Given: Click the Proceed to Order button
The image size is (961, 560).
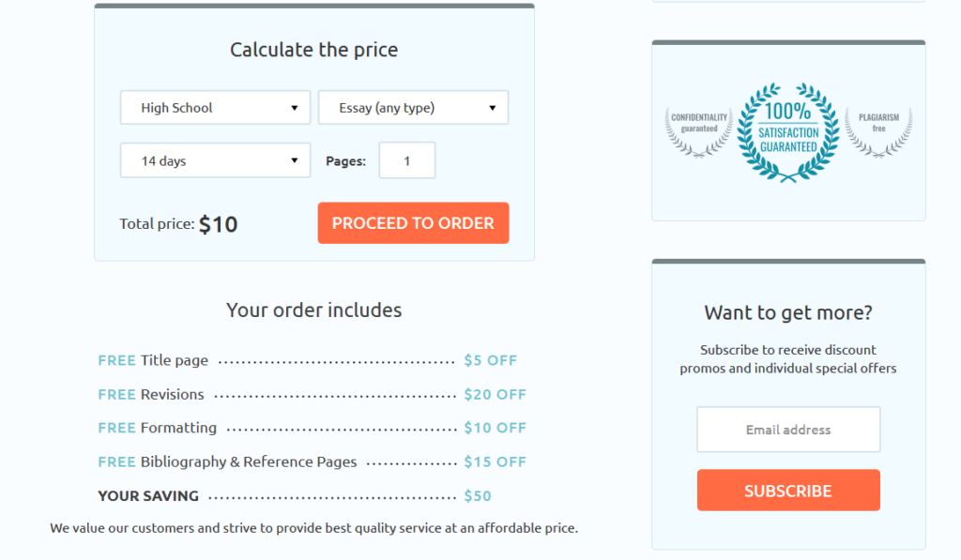Looking at the screenshot, I should pos(413,223).
